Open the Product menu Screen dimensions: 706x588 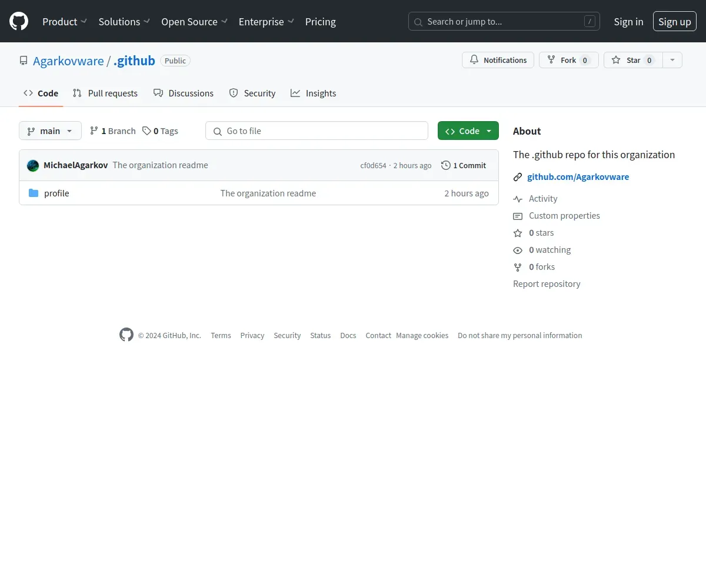[x=65, y=22]
